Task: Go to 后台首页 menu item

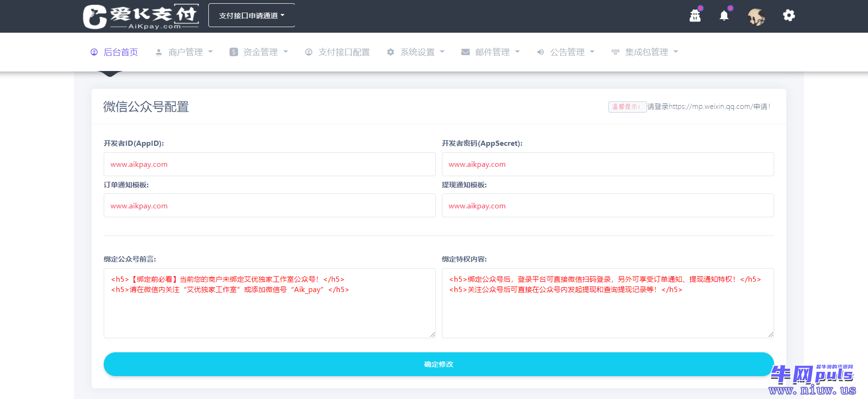Action: [114, 52]
